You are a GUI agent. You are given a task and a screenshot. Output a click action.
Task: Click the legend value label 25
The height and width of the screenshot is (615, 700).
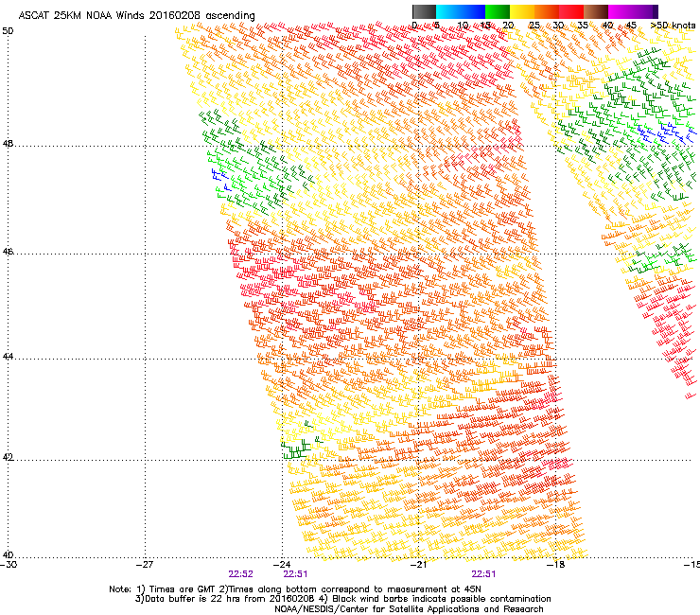pos(534,26)
